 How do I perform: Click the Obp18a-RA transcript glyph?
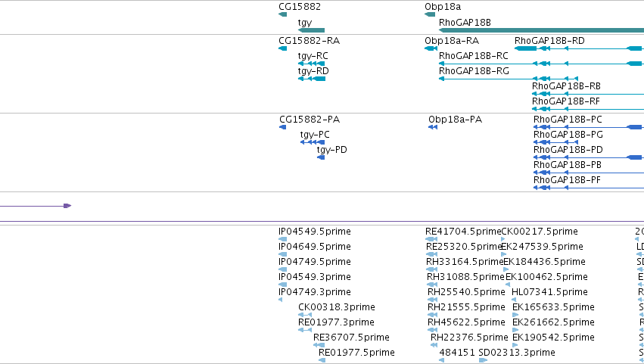point(431,48)
